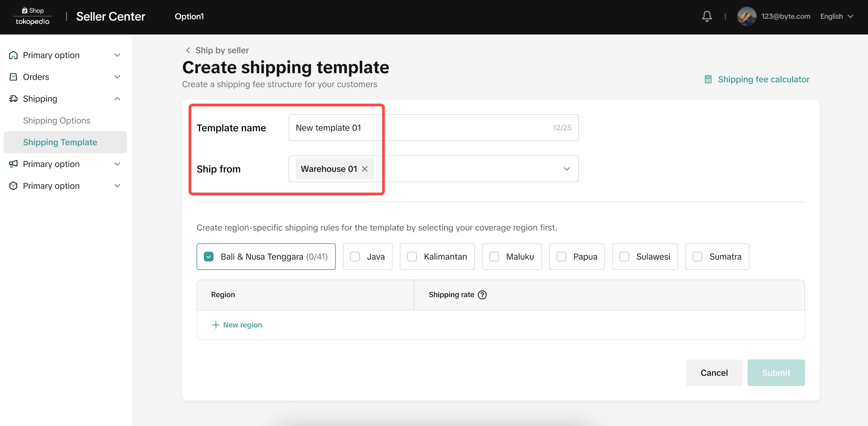Check the Java region checkbox
This screenshot has height=426, width=868.
[355, 257]
